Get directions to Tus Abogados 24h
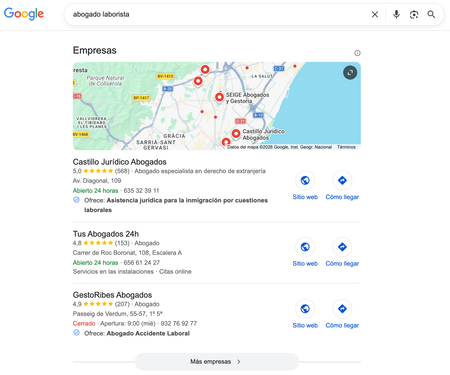The width and height of the screenshot is (450, 375). [x=342, y=247]
